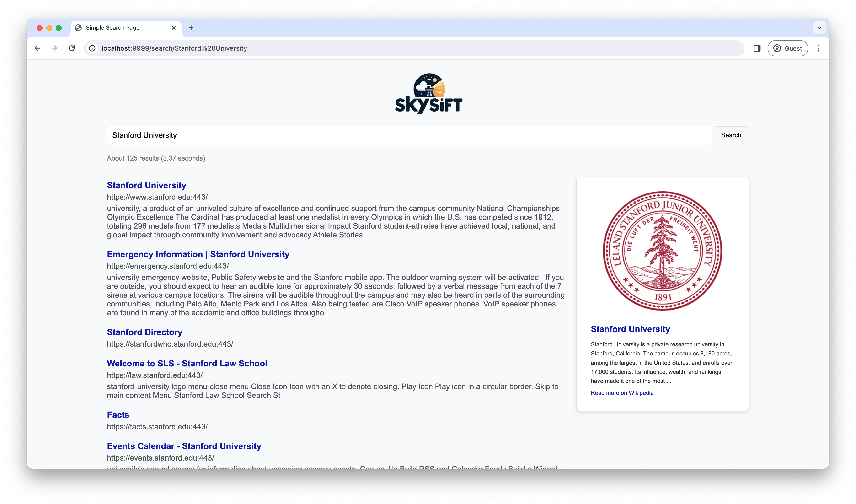Image resolution: width=856 pixels, height=504 pixels.
Task: Go back with the browser back arrow
Action: tap(37, 48)
